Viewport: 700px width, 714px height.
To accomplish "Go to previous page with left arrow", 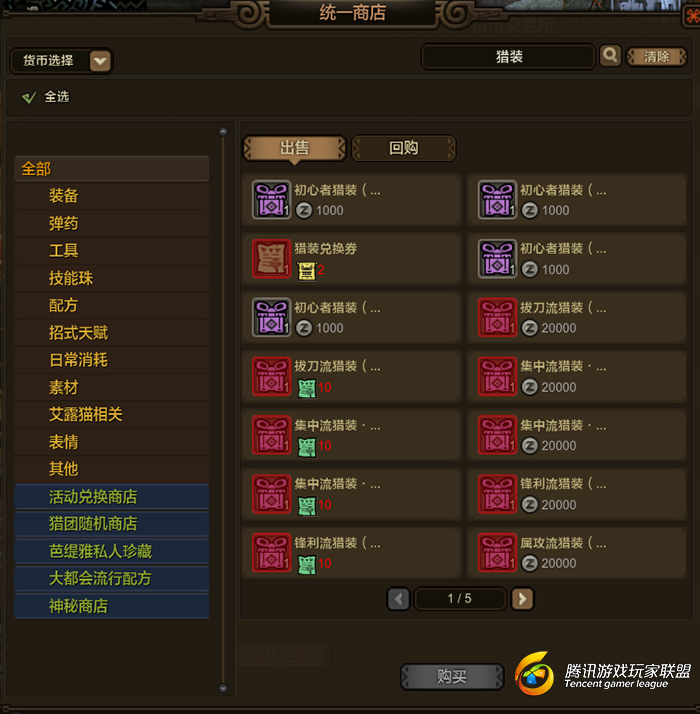I will pyautogui.click(x=399, y=598).
